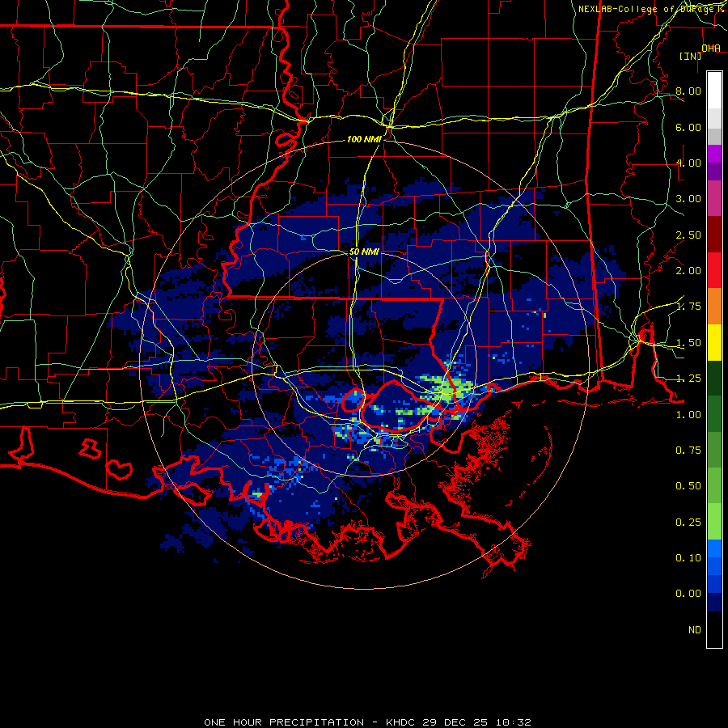
Task: Select the 4.00 legend label
Action: tap(688, 163)
